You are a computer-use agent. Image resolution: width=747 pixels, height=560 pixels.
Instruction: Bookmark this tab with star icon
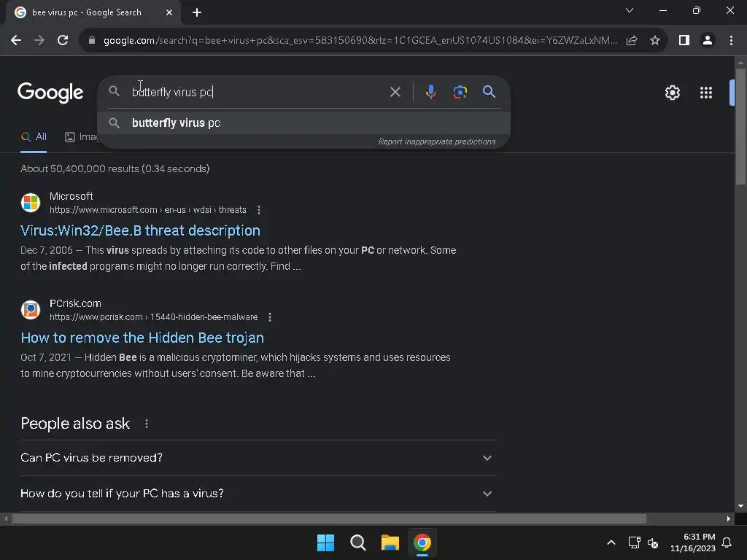click(x=655, y=41)
